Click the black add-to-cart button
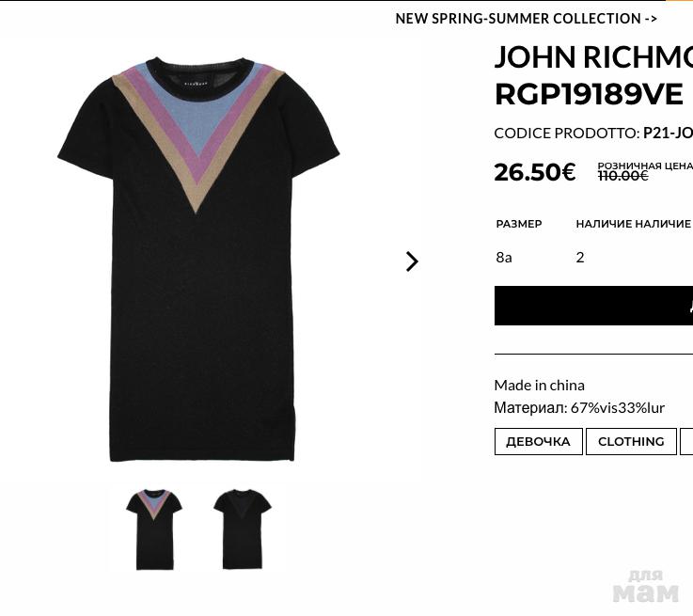Screen dimensions: 693x616 click(x=593, y=306)
